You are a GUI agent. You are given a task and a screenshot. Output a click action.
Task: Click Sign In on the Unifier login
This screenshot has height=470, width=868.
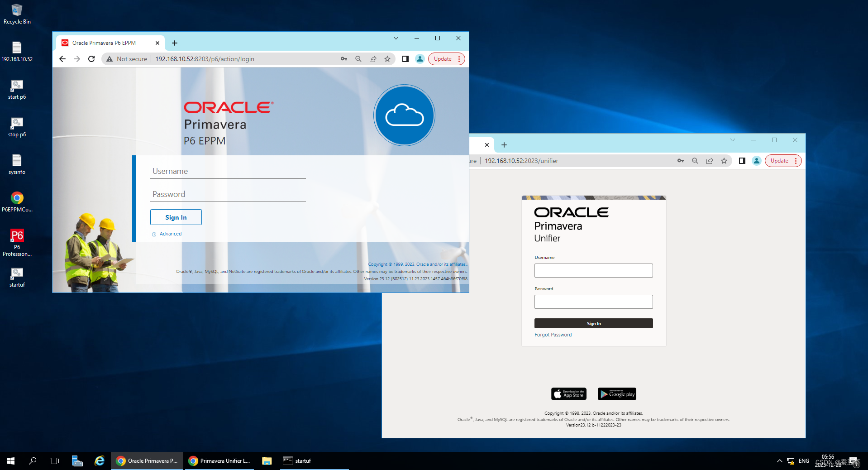pyautogui.click(x=593, y=323)
